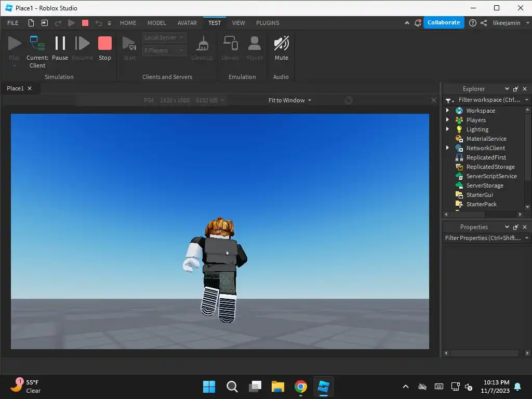532x399 pixels.
Task: Collapse the ribbon with the up chevron
Action: (407, 23)
